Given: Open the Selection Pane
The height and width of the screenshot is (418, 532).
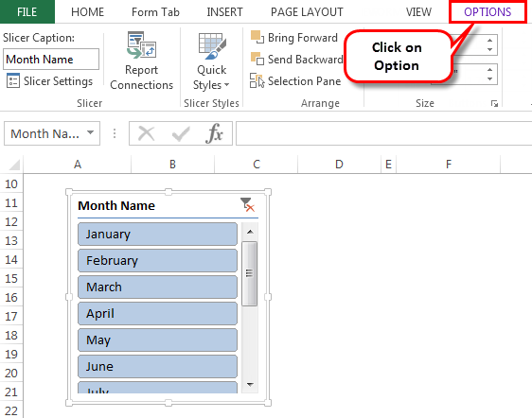Looking at the screenshot, I should coord(295,81).
